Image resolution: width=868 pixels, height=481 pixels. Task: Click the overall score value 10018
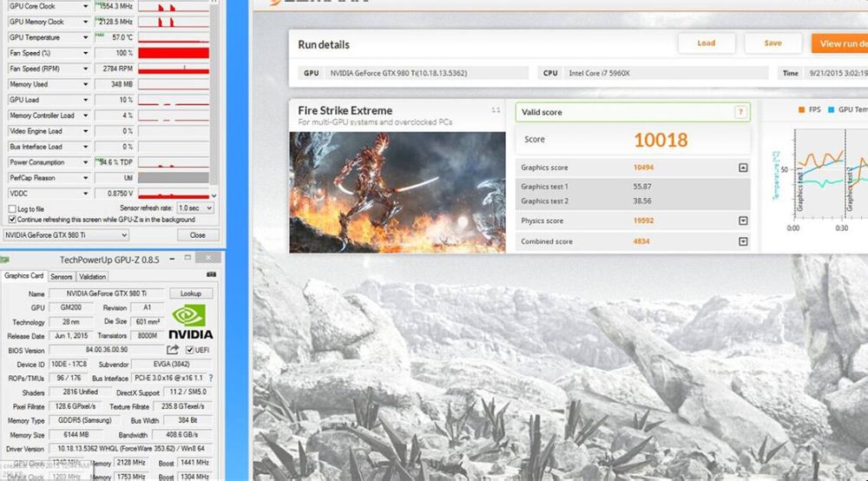pos(661,140)
